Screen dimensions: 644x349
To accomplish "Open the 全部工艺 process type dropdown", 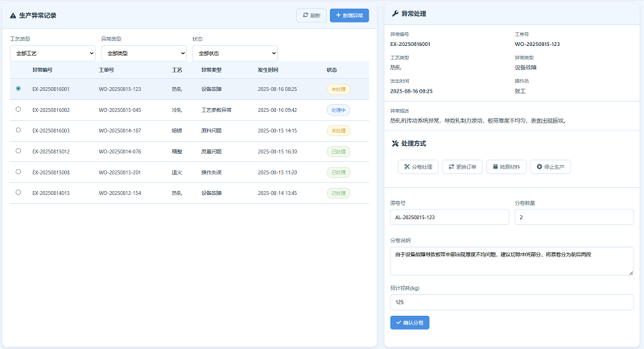I will point(52,53).
